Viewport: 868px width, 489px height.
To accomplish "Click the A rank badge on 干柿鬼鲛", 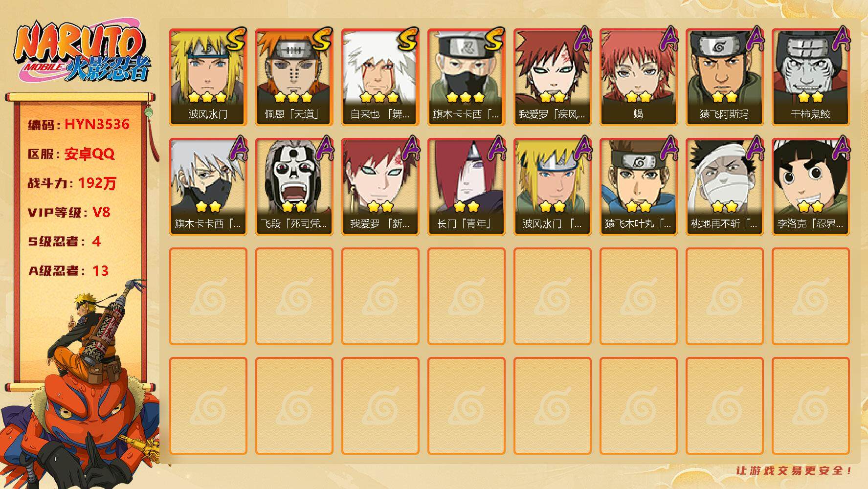I will 841,39.
